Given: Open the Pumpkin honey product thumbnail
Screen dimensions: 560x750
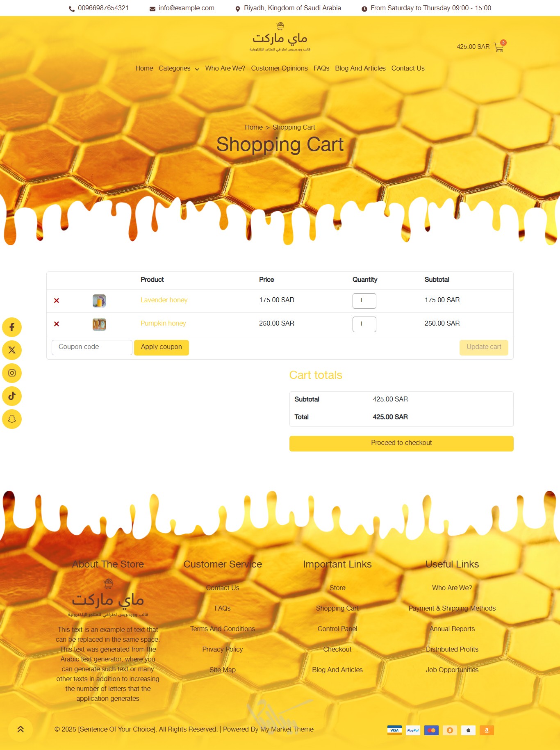Looking at the screenshot, I should click(x=99, y=324).
